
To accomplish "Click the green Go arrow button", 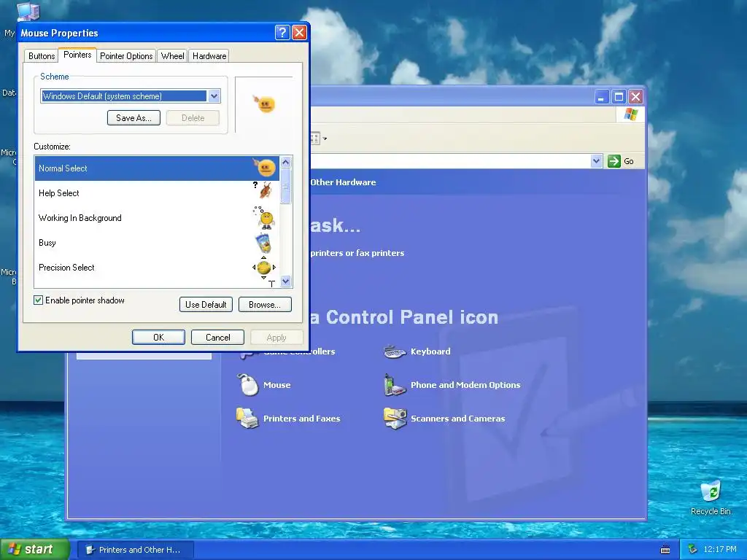I will coord(614,161).
